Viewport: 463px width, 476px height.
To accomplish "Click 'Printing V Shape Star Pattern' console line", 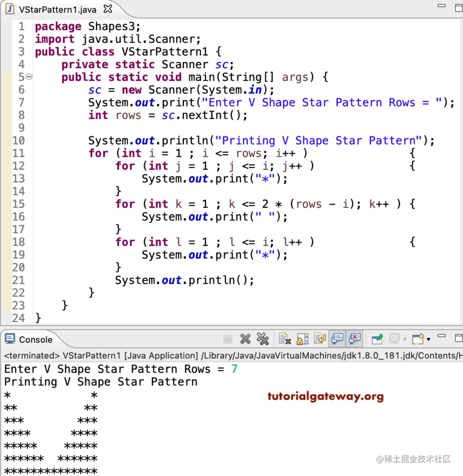I will tap(101, 382).
